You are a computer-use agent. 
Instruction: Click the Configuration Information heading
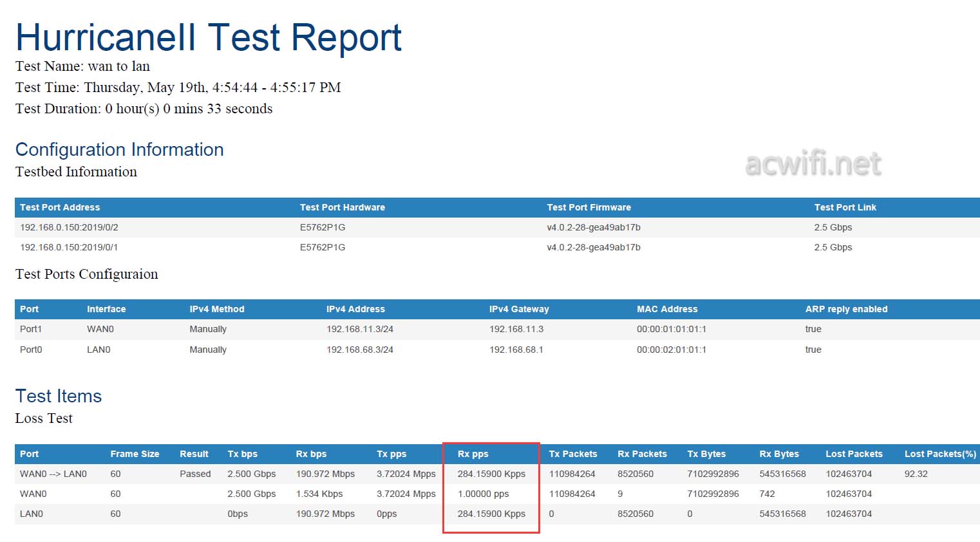tap(120, 149)
